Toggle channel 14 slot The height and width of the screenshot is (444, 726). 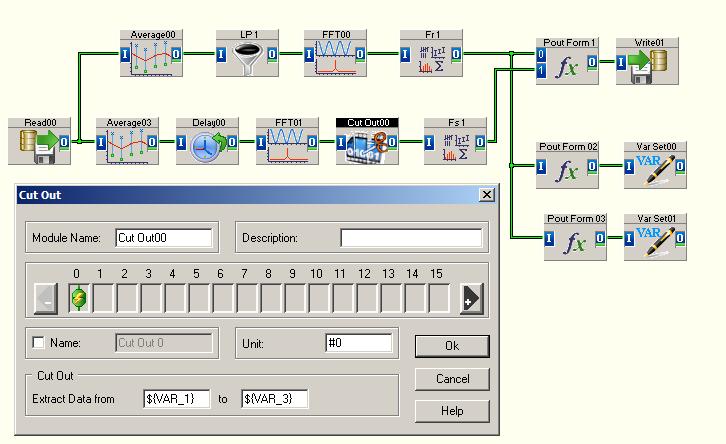click(x=416, y=299)
